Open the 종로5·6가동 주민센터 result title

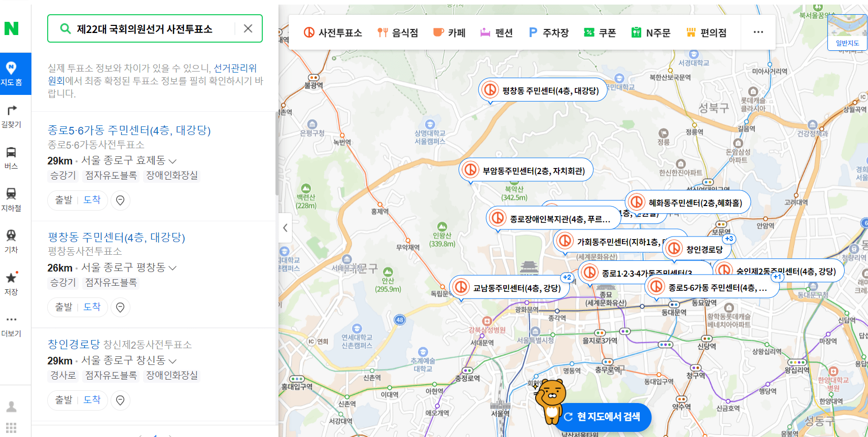point(129,130)
